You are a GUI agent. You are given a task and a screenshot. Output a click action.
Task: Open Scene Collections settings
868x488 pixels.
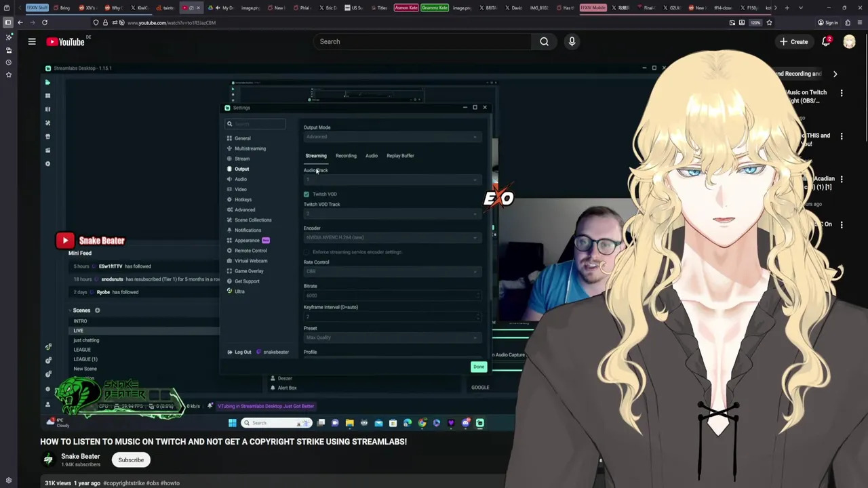(252, 220)
